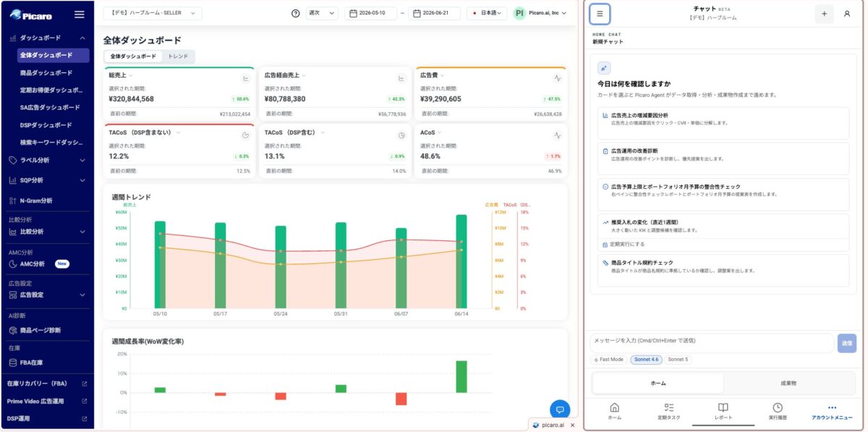The width and height of the screenshot is (868, 432).
Task: Start new chat with plus icon
Action: coord(824,14)
